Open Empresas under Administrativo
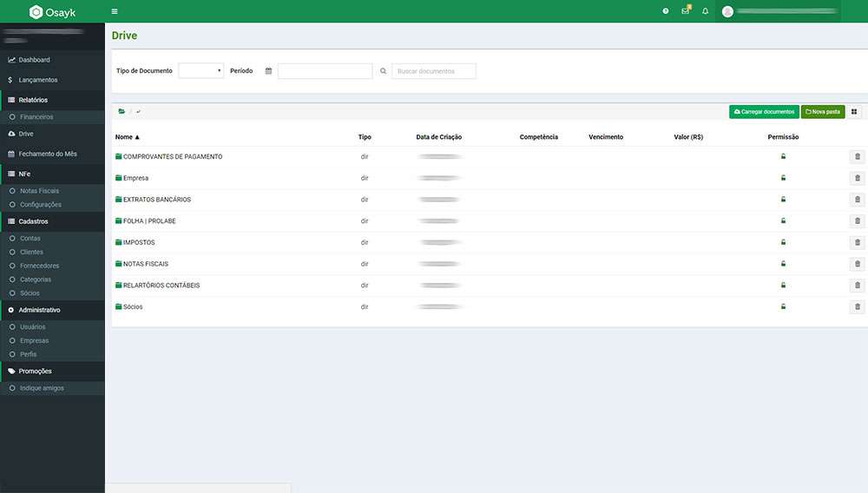The width and height of the screenshot is (868, 493). click(x=53, y=341)
